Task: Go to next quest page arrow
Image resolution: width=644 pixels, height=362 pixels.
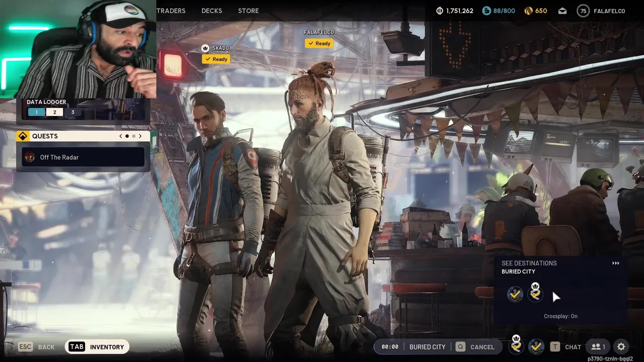Action: tap(140, 136)
